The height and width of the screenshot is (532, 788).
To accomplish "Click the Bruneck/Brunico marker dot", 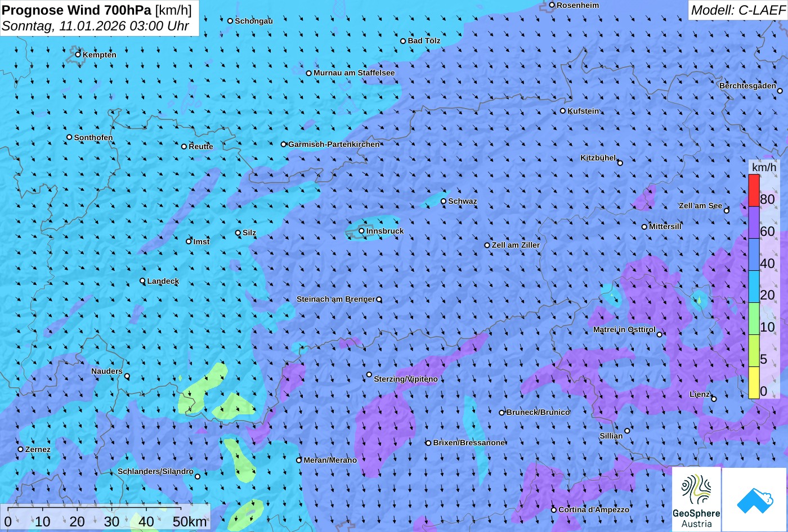I will (502, 413).
